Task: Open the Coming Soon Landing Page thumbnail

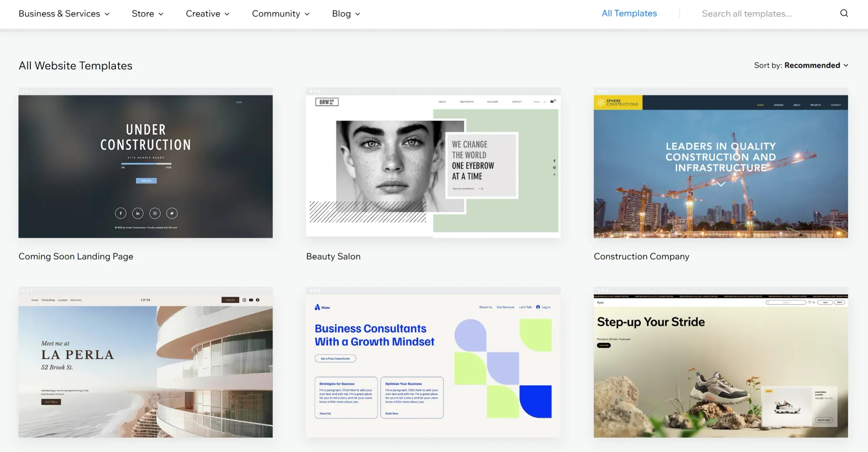Action: 145,163
